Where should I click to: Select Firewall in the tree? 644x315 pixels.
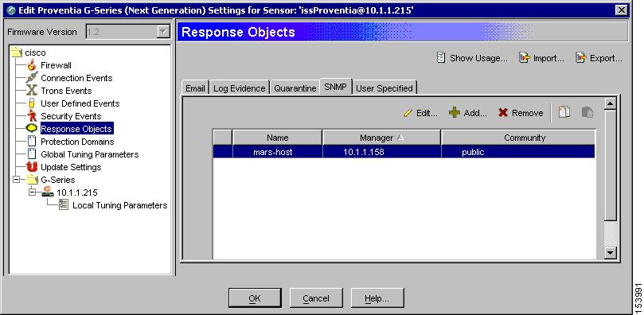tap(56, 65)
